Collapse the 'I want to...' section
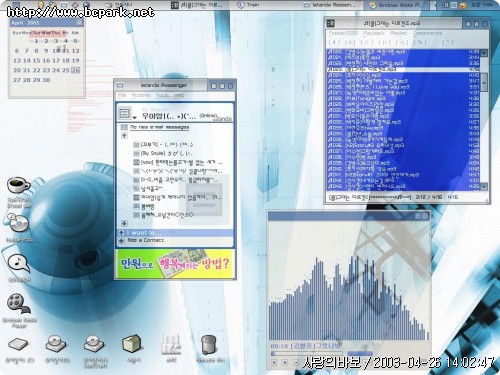Screen dimensions: 500x375 (x=121, y=233)
